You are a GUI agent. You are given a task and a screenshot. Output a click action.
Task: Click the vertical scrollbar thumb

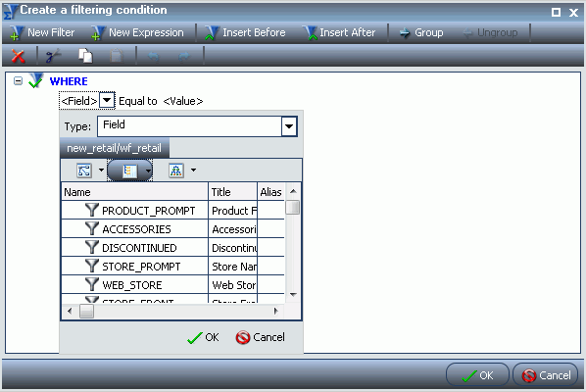(x=293, y=208)
